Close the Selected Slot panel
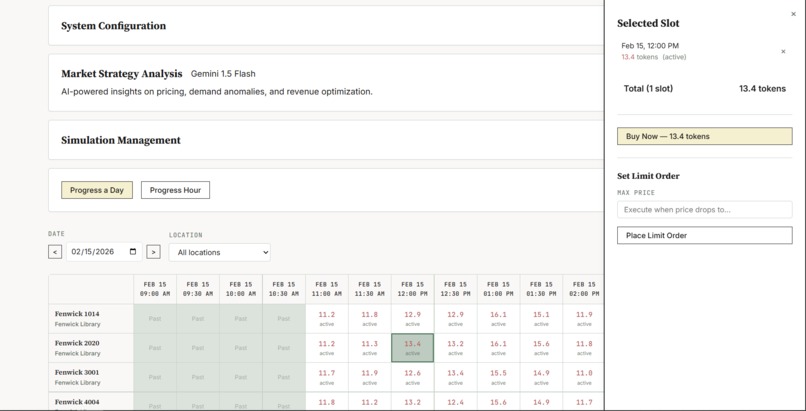The image size is (806, 411). pyautogui.click(x=793, y=14)
